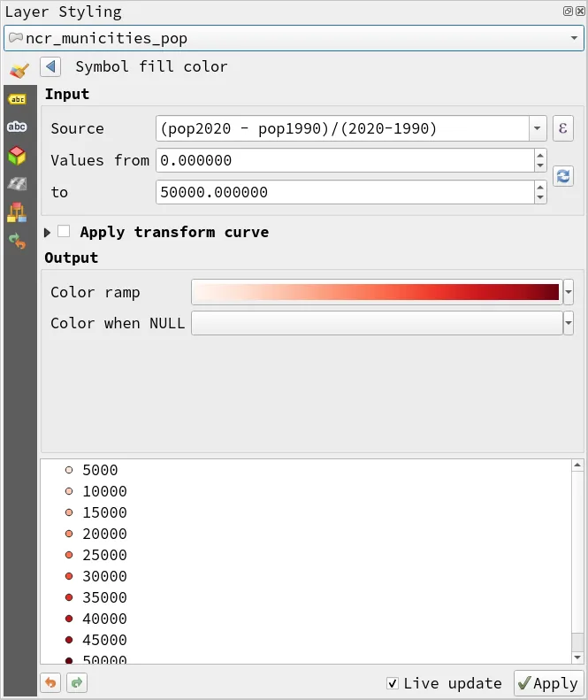
Task: Open the Masks tab abc icon
Action: (17, 127)
